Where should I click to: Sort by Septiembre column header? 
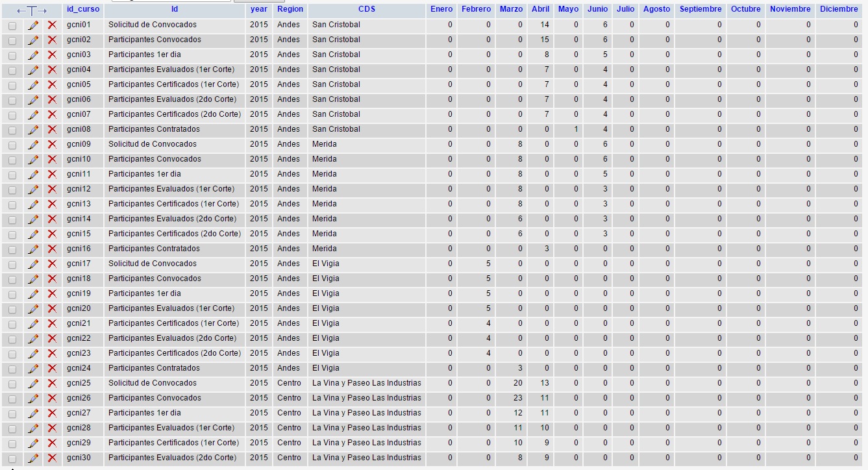click(701, 9)
